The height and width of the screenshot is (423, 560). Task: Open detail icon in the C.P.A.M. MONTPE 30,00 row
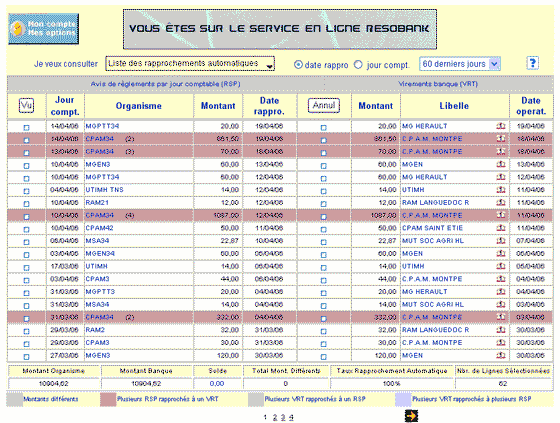[501, 343]
